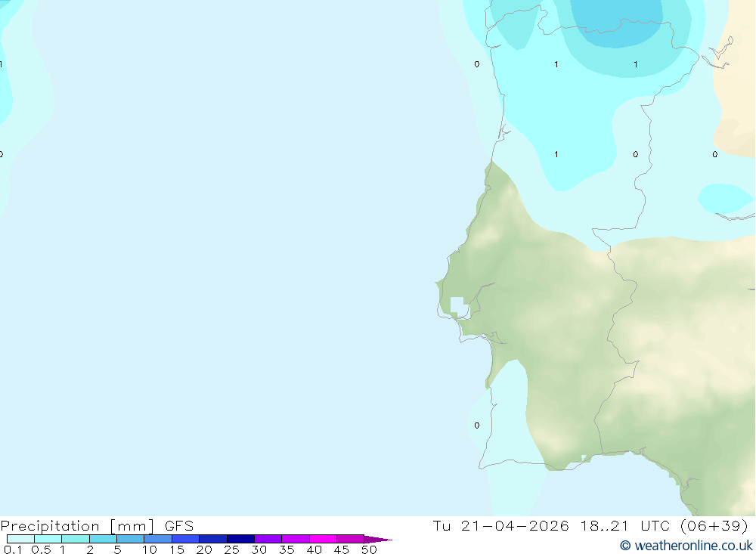Choose the 25–30 mm navy legend swatch
Viewport: 756px width, 554px height.
click(x=240, y=539)
